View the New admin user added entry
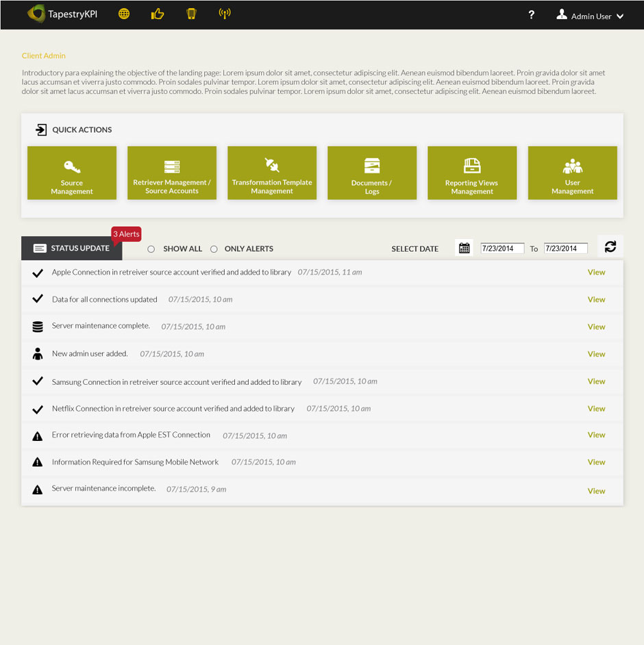 (596, 354)
